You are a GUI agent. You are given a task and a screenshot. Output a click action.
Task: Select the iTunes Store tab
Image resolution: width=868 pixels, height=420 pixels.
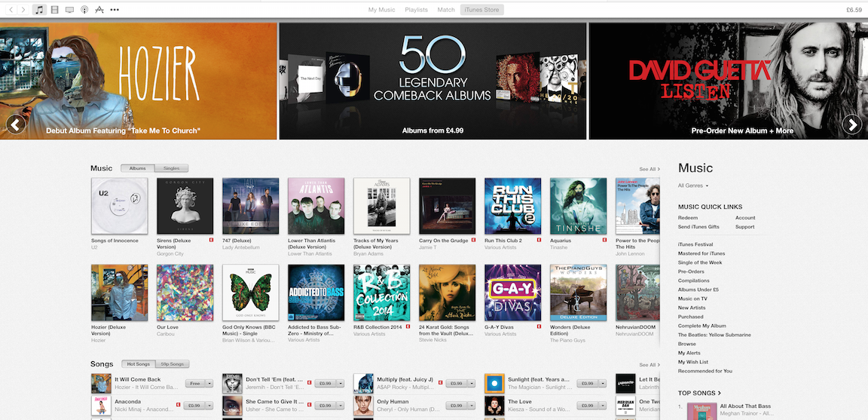[481, 9]
